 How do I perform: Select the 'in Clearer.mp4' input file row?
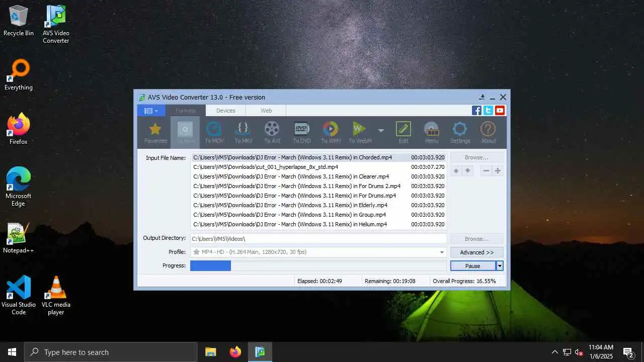[x=318, y=176]
